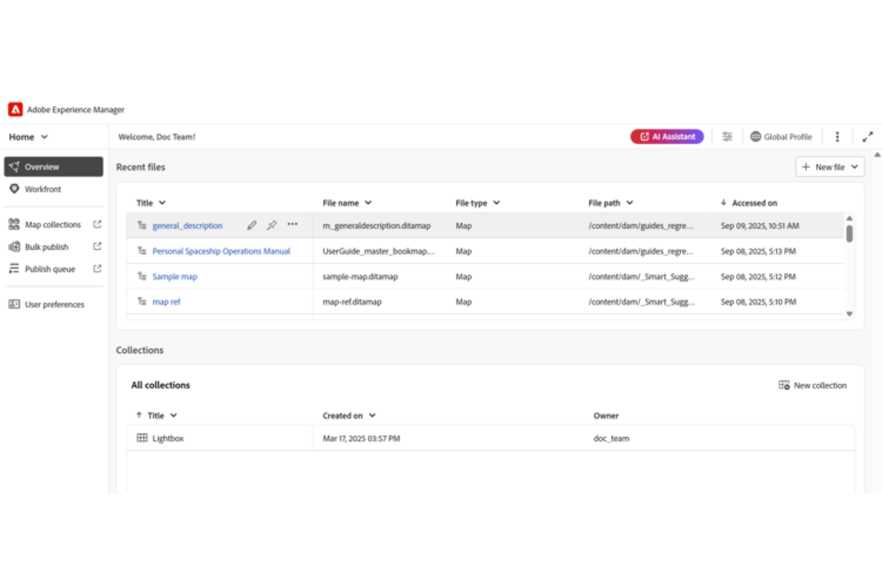Screen dimensions: 882x588
Task: Select Overview in sidebar
Action: click(54, 167)
